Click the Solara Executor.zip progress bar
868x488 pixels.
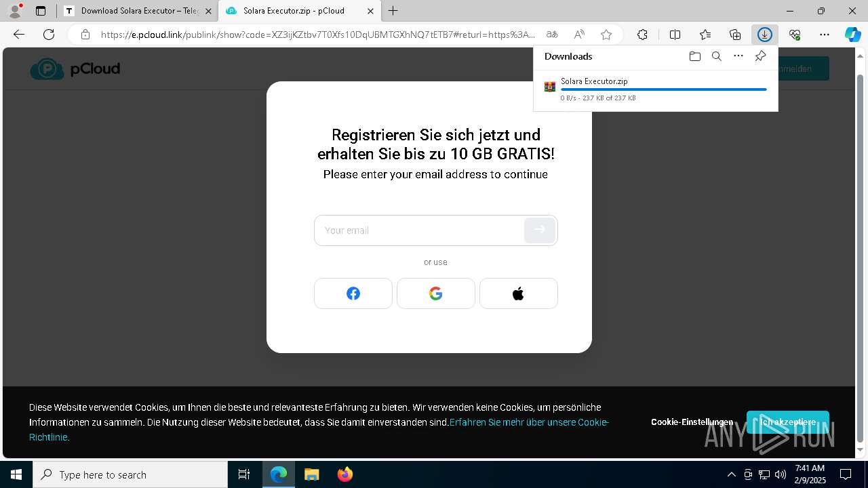click(x=664, y=89)
